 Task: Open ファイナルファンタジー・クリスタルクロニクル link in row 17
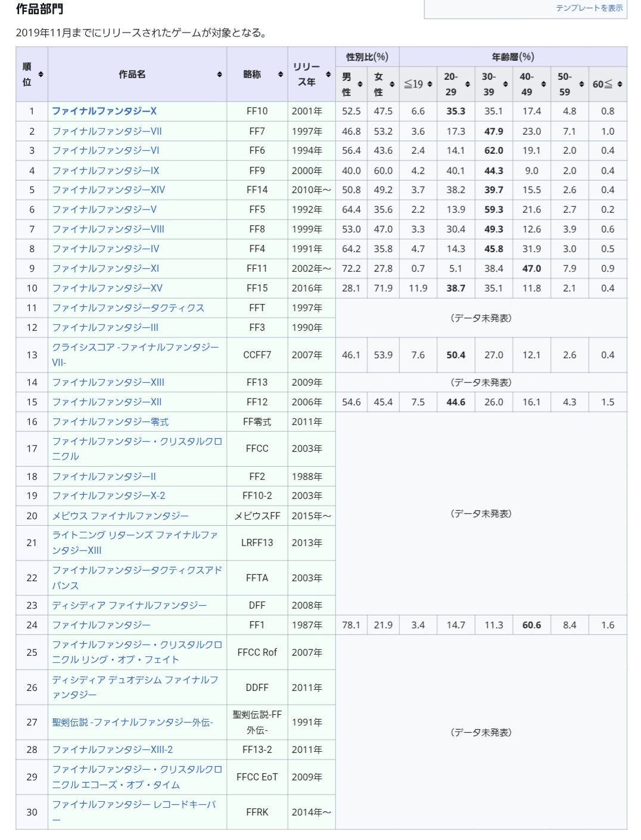coord(137,448)
